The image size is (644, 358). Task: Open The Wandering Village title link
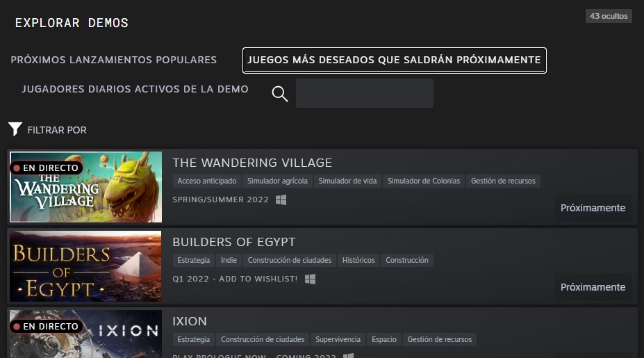(252, 163)
